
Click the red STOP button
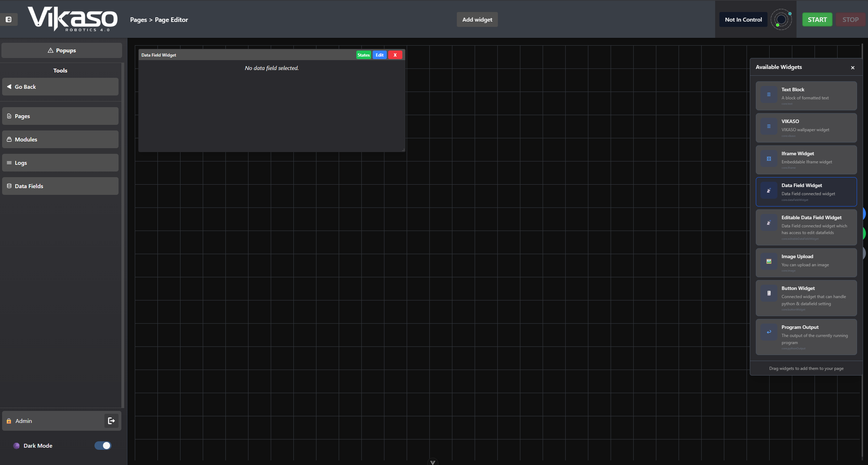coord(850,19)
